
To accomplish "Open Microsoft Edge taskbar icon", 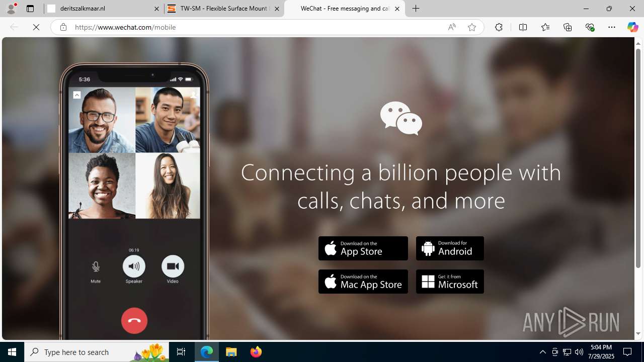I will coord(207,352).
